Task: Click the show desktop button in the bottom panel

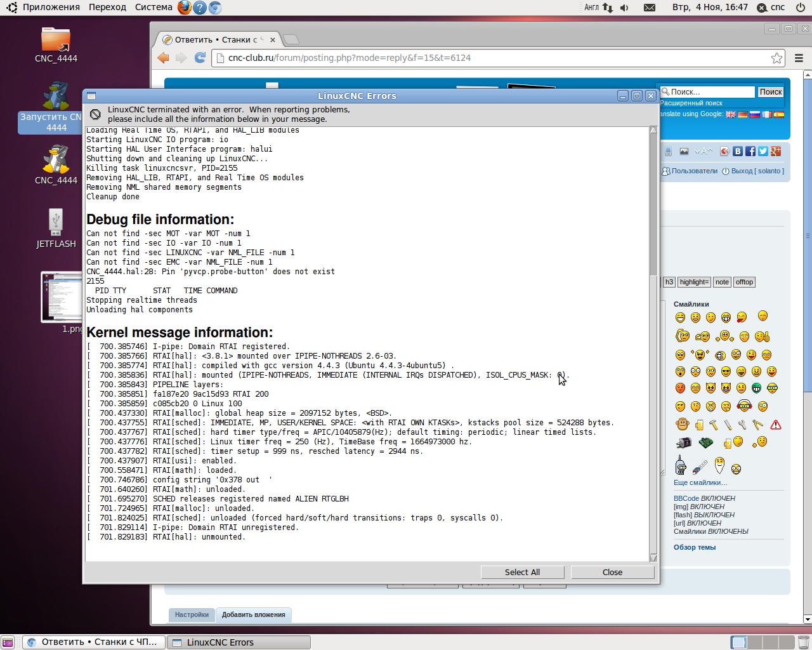Action: pyautogui.click(x=7, y=642)
